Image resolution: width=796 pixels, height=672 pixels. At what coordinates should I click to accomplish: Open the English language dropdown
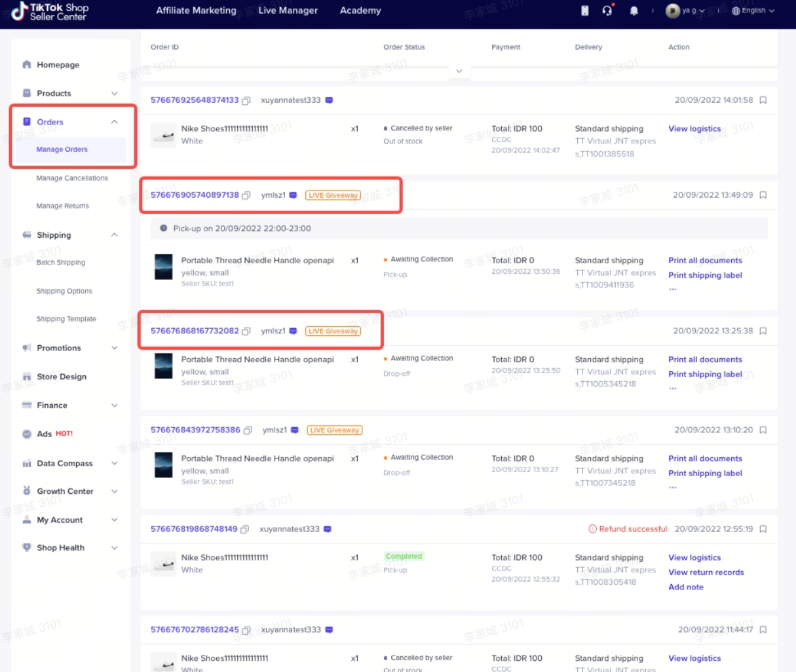[x=753, y=10]
